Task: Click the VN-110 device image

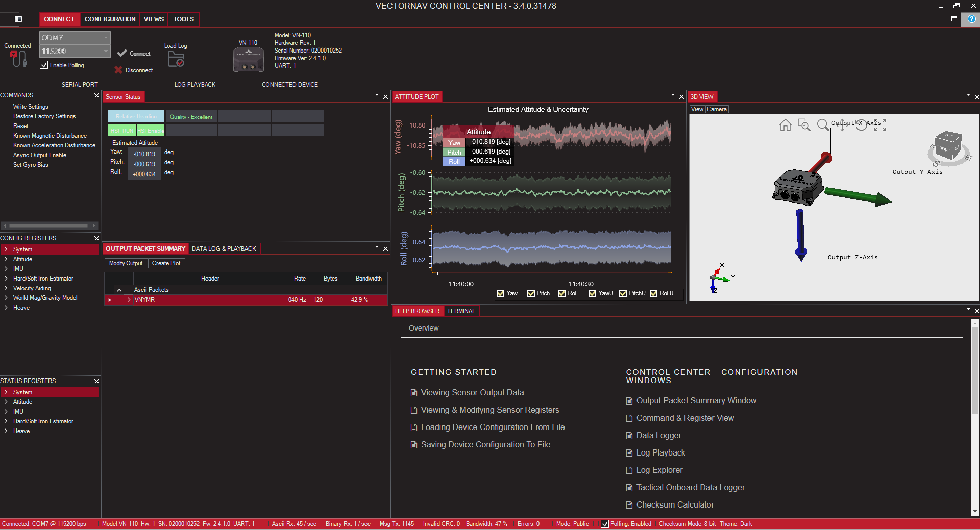Action: tap(249, 60)
